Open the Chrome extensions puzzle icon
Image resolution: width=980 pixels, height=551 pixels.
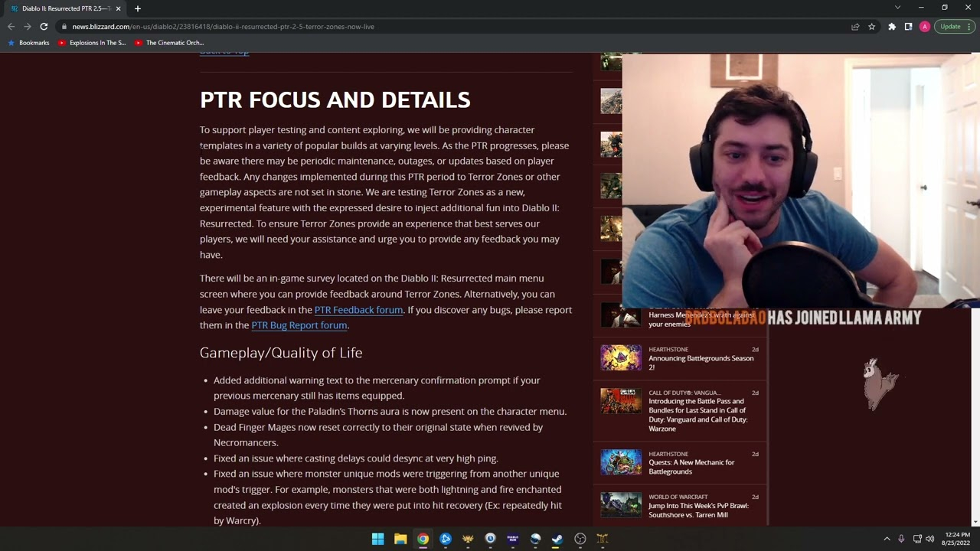(892, 27)
